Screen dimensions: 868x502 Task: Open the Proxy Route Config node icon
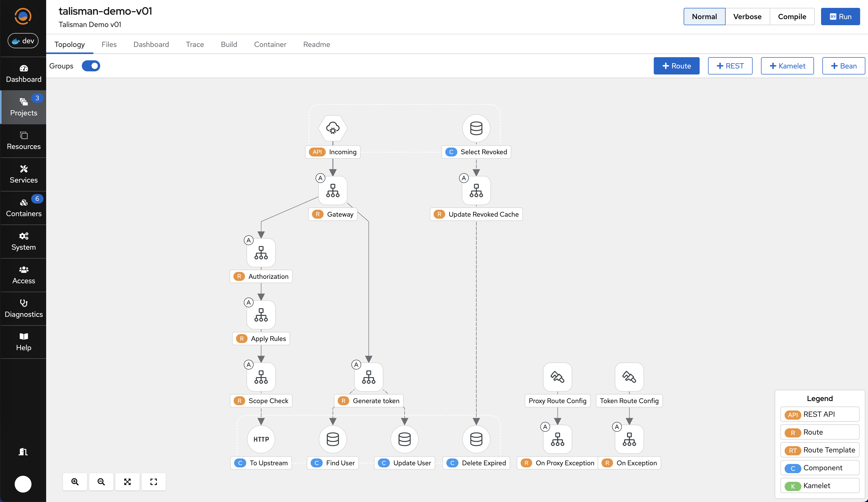[x=557, y=377]
